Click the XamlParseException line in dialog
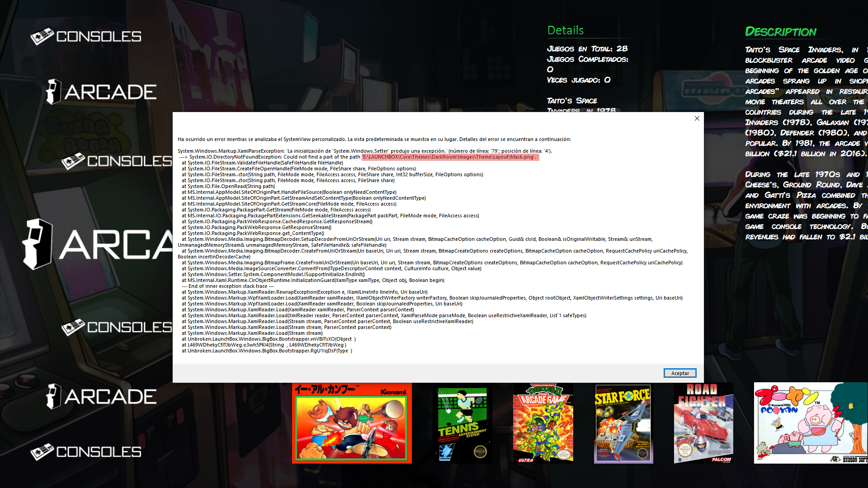 [x=365, y=151]
